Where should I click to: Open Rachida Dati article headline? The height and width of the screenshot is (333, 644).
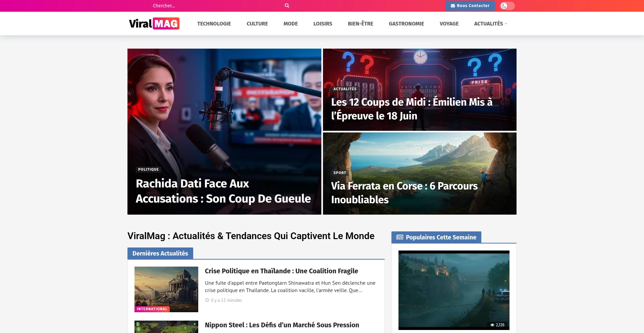point(223,191)
